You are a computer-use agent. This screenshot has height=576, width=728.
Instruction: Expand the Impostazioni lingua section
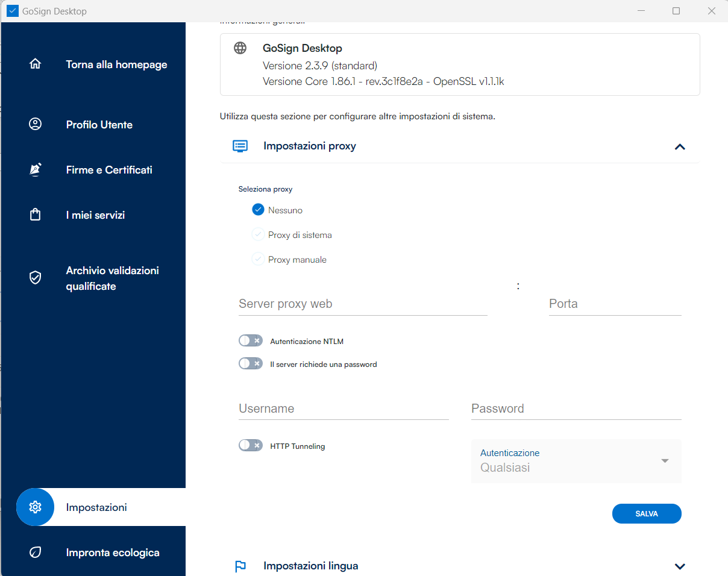(680, 566)
